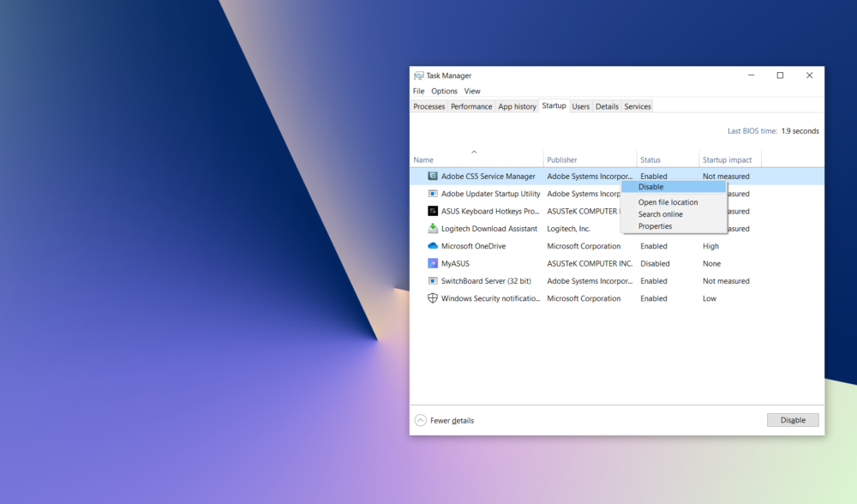Switch to the App history tab
Screen dimensions: 857x504
(x=517, y=106)
